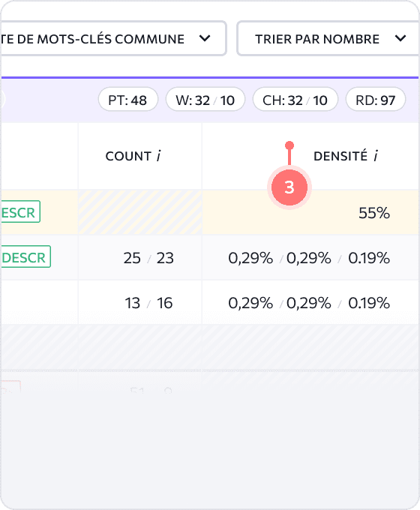420x510 pixels.
Task: Click the RD: 97 badge
Action: pyautogui.click(x=376, y=100)
